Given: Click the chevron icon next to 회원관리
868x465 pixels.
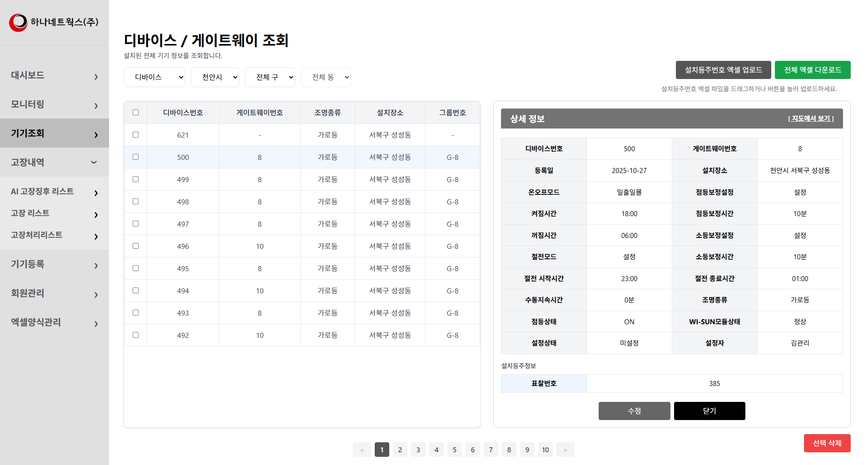Looking at the screenshot, I should point(96,295).
